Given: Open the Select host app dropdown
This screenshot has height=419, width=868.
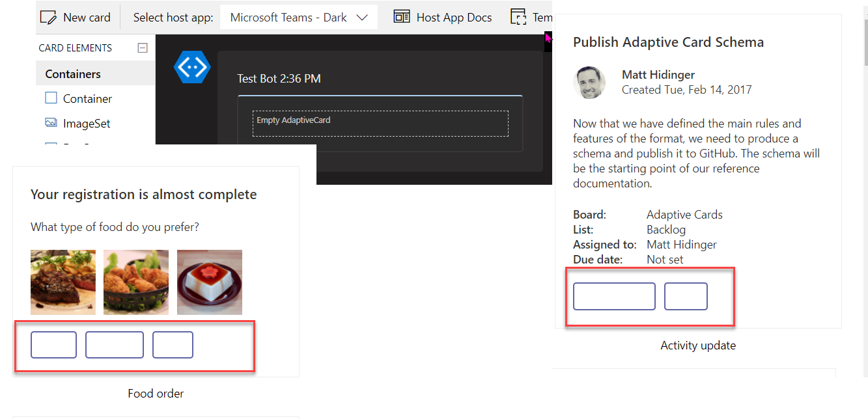Looking at the screenshot, I should pos(298,16).
